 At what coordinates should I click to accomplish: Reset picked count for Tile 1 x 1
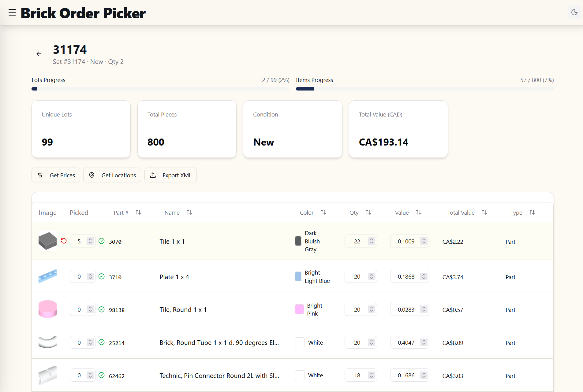click(64, 241)
